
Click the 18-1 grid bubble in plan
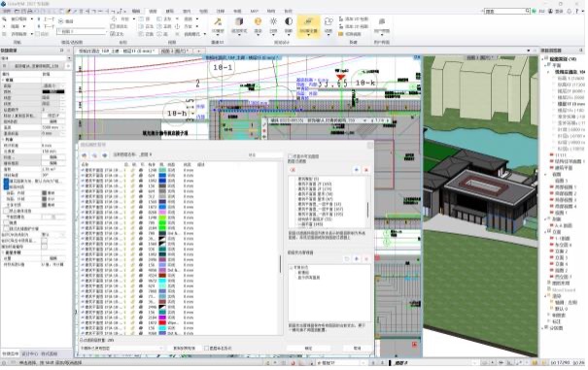[223, 68]
